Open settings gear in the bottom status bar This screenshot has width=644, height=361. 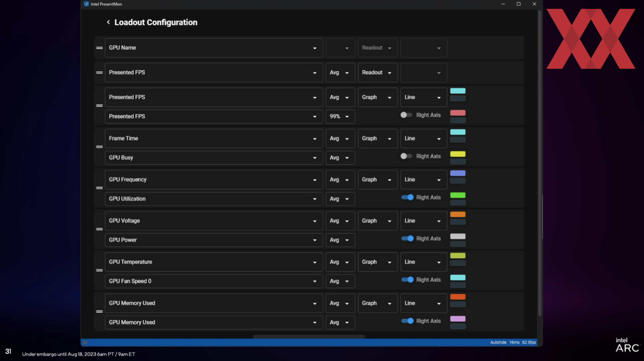pos(85,343)
